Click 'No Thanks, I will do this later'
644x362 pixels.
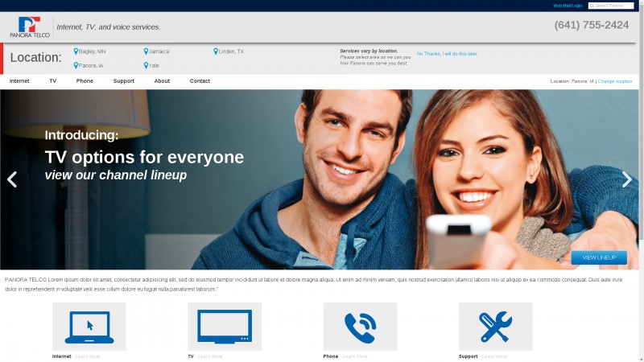point(448,54)
